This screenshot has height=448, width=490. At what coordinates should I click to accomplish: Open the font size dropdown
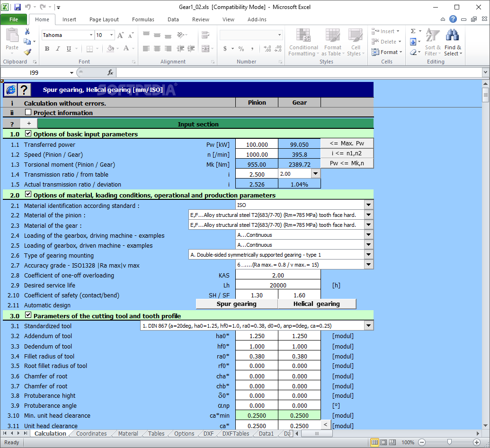pos(112,35)
